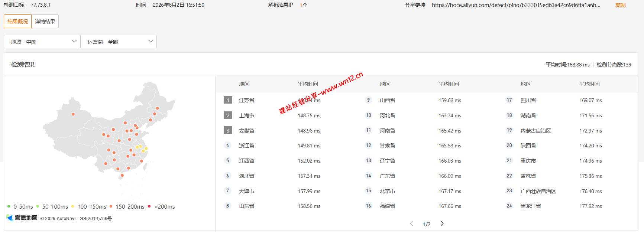
Task: Click 广西壮族自治区 region name
Action: point(538,191)
